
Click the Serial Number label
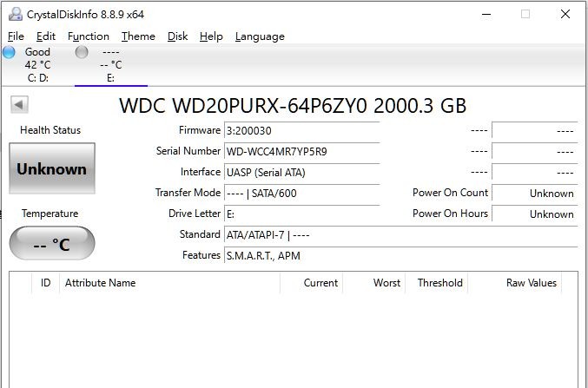(x=188, y=151)
